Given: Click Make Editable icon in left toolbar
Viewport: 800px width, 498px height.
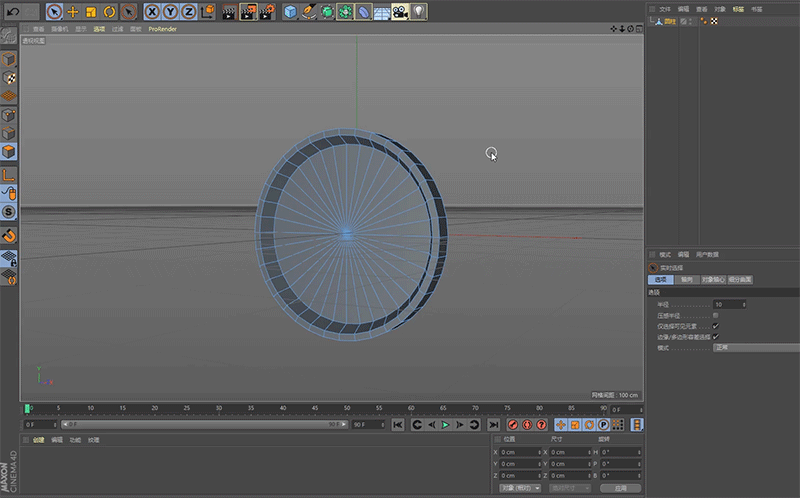Looking at the screenshot, I should click(8, 36).
